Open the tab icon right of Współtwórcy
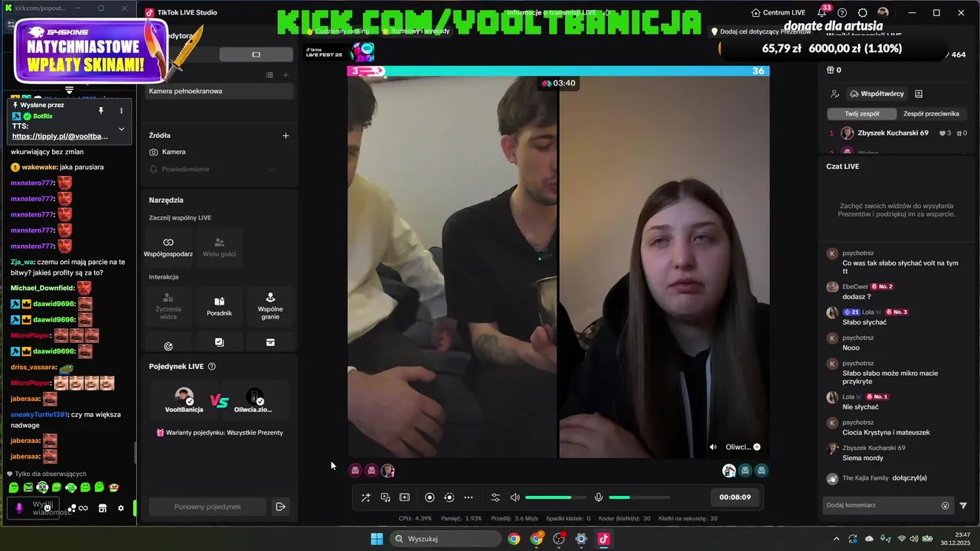The height and width of the screenshot is (551, 980). pos(919,93)
